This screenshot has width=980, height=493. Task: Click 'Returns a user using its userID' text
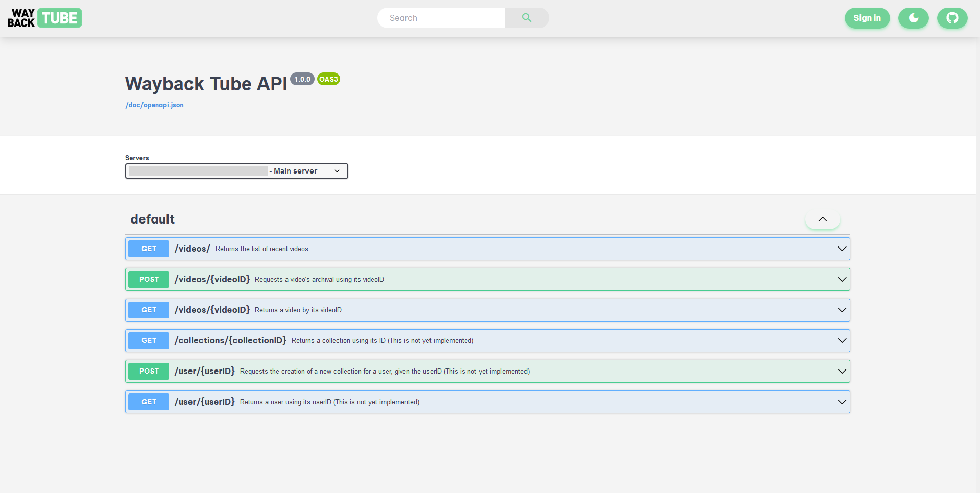point(329,402)
